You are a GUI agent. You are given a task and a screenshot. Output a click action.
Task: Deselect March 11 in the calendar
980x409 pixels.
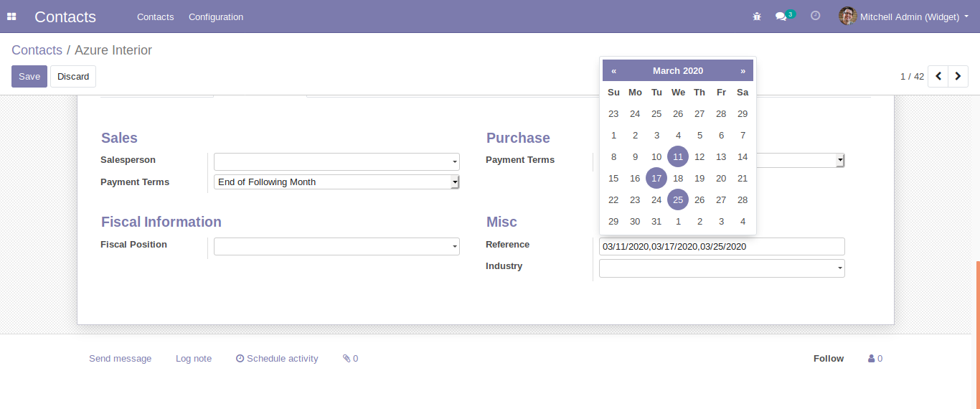[678, 156]
